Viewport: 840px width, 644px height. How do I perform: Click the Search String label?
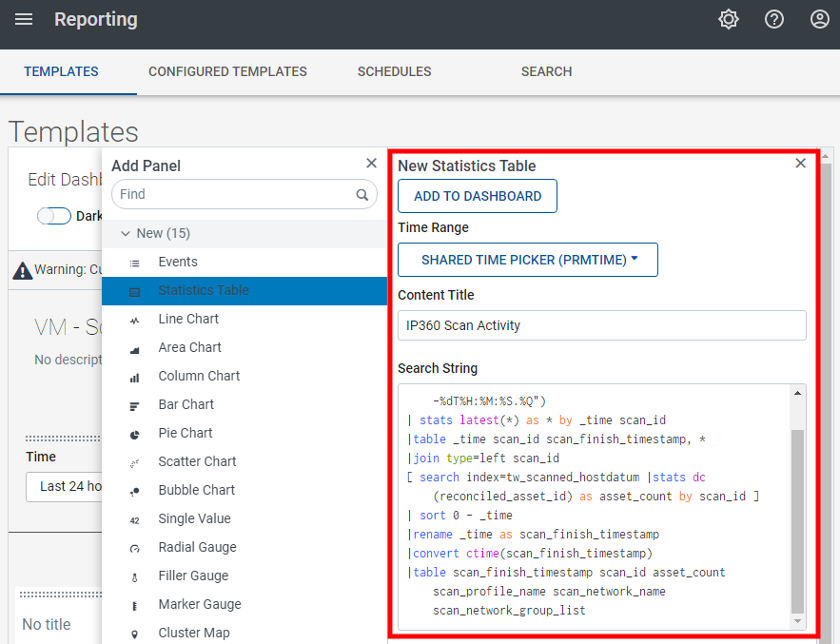click(x=438, y=368)
